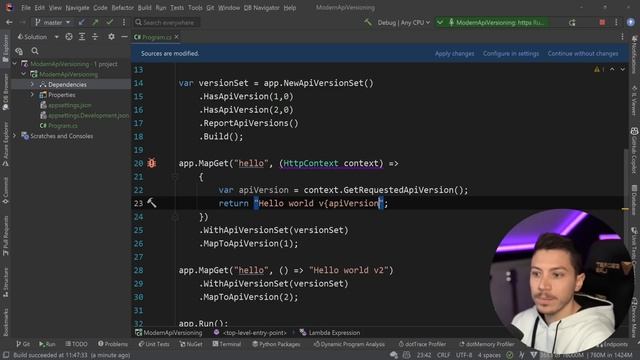Open the Solution view dropdown

click(38, 37)
